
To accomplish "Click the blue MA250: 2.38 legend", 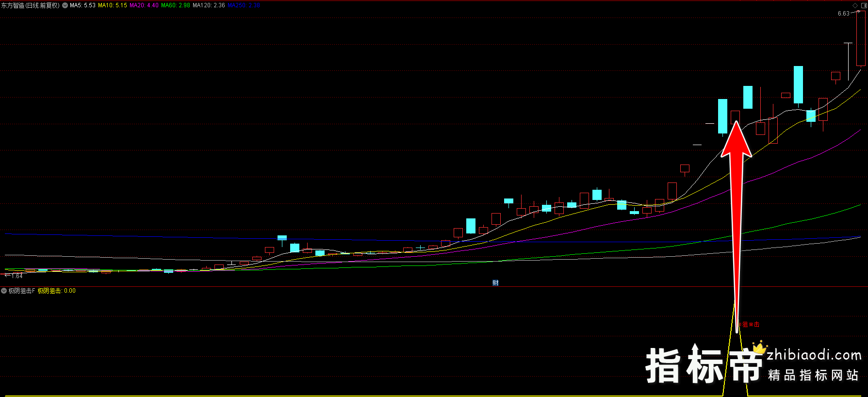I will pyautogui.click(x=244, y=5).
